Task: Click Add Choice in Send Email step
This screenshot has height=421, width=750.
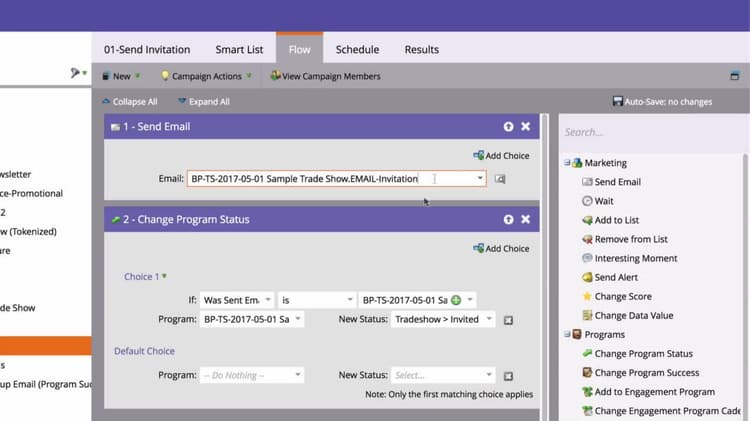Action: click(x=501, y=155)
